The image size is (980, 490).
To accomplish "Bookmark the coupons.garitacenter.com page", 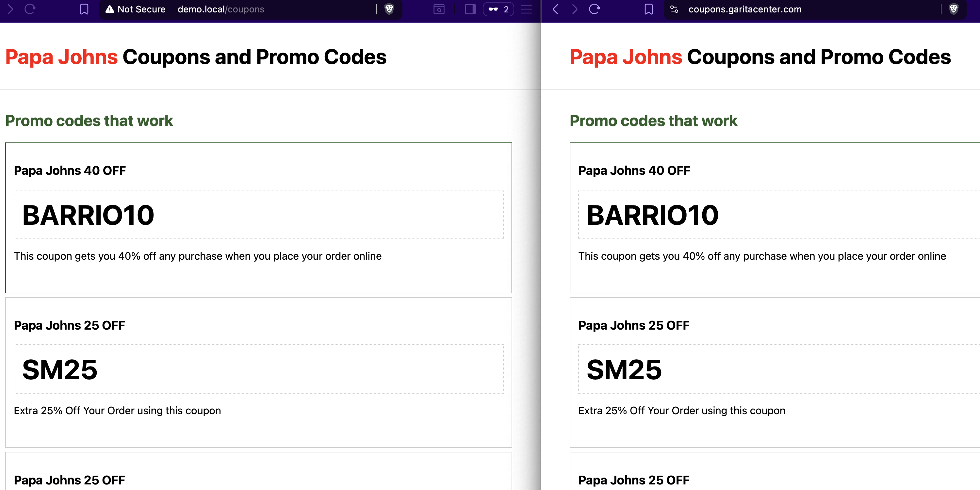I will coord(649,9).
